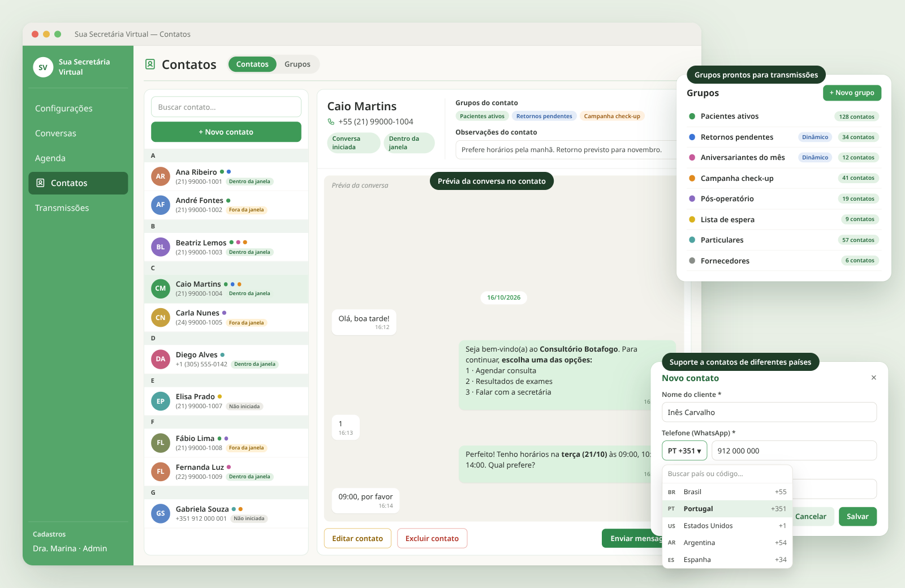Click André Fontes' AF avatar
Image resolution: width=905 pixels, height=588 pixels.
coord(161,205)
